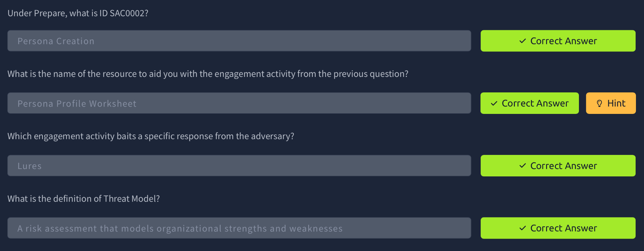Focus the Lures answer field
The width and height of the screenshot is (644, 251).
coord(239,166)
